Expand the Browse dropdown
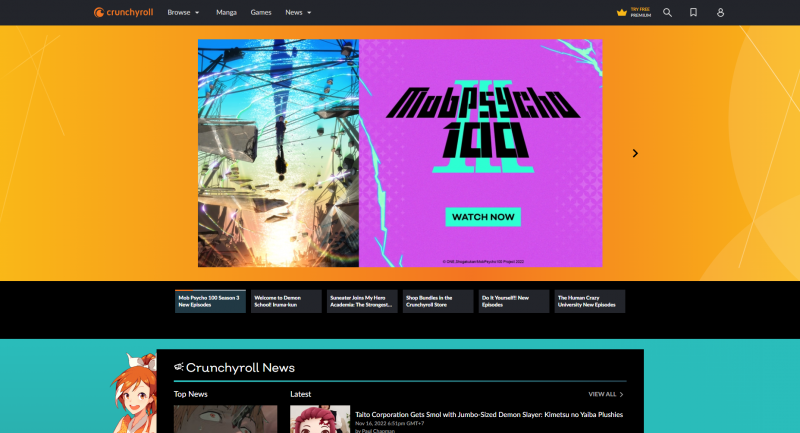 pos(183,12)
